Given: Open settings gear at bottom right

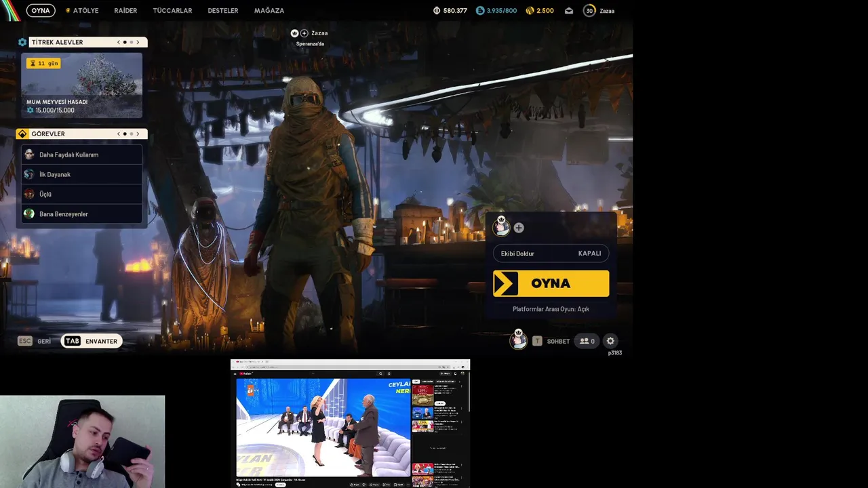Looking at the screenshot, I should pyautogui.click(x=610, y=341).
